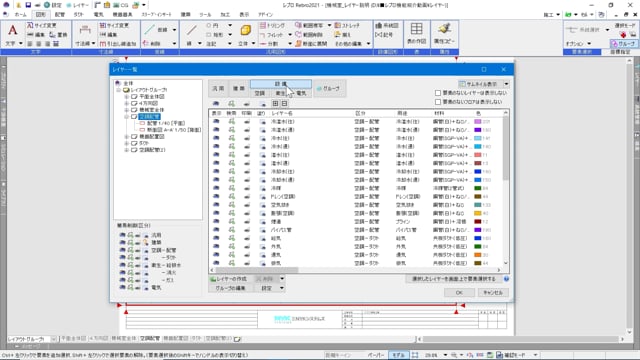Click the レイヤー名 column header
The height and width of the screenshot is (360, 640).
coord(282,113)
